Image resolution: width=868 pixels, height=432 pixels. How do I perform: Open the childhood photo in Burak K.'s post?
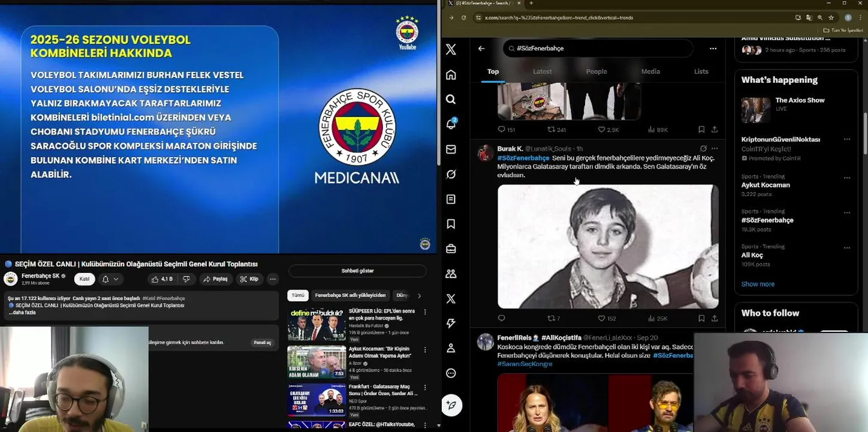(x=608, y=247)
